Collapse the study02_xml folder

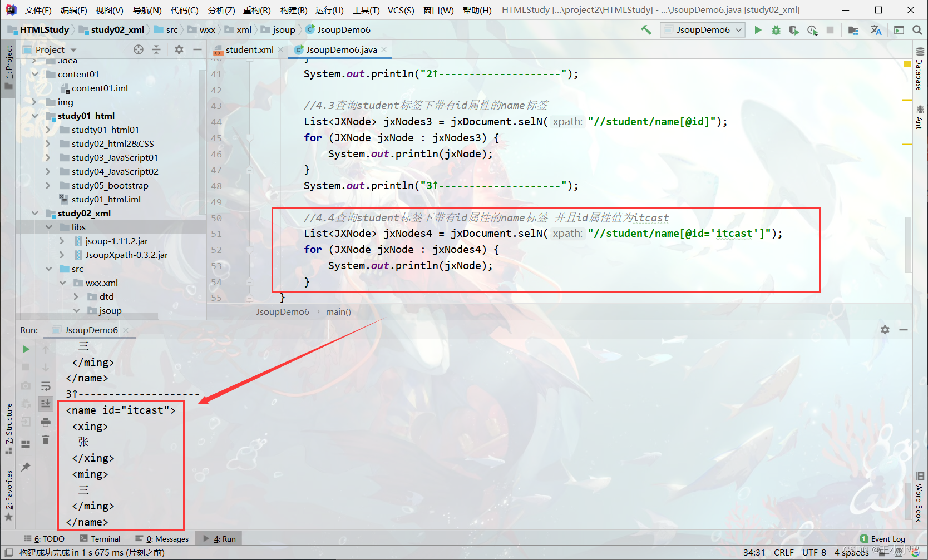coord(35,213)
